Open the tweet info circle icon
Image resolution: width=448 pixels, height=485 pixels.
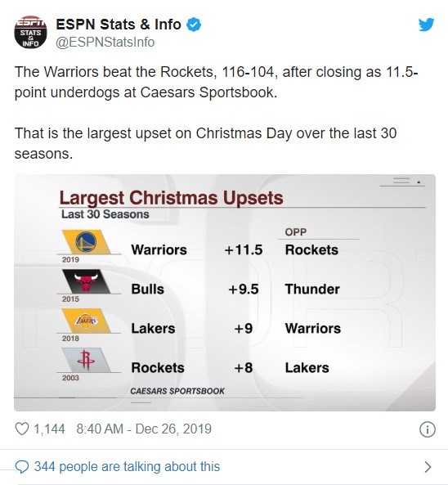(428, 429)
